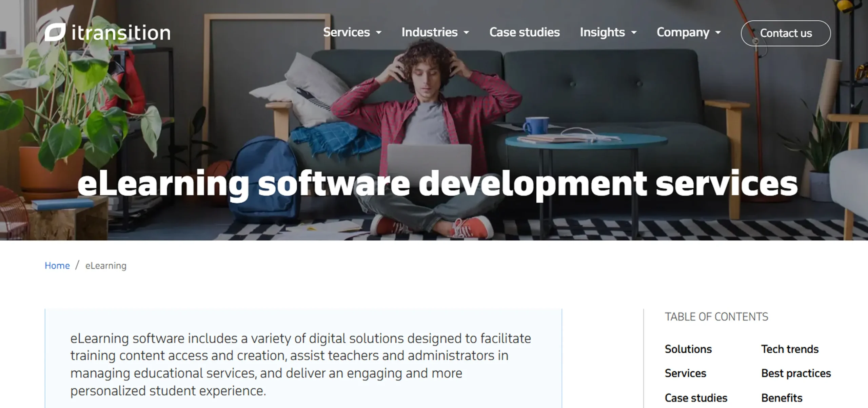The height and width of the screenshot is (408, 868).
Task: Follow the Home breadcrumb link
Action: pos(57,265)
